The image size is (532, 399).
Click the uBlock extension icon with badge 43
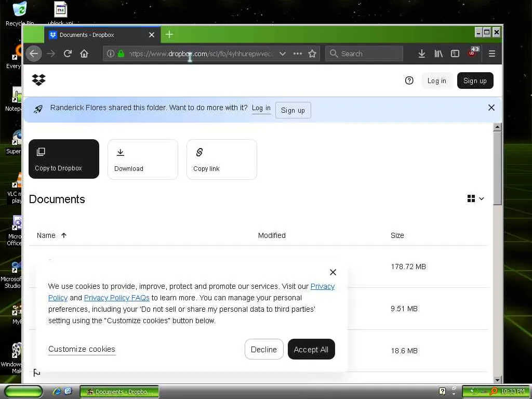(x=473, y=52)
